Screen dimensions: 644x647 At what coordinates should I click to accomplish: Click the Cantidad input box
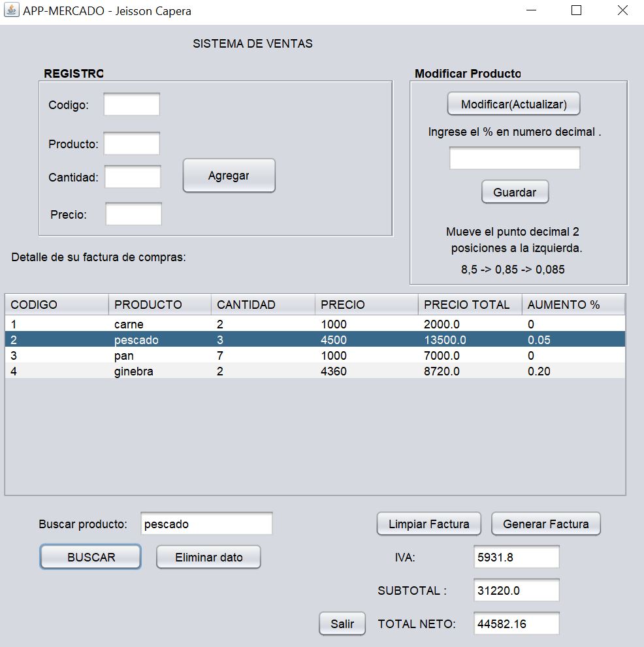click(132, 176)
